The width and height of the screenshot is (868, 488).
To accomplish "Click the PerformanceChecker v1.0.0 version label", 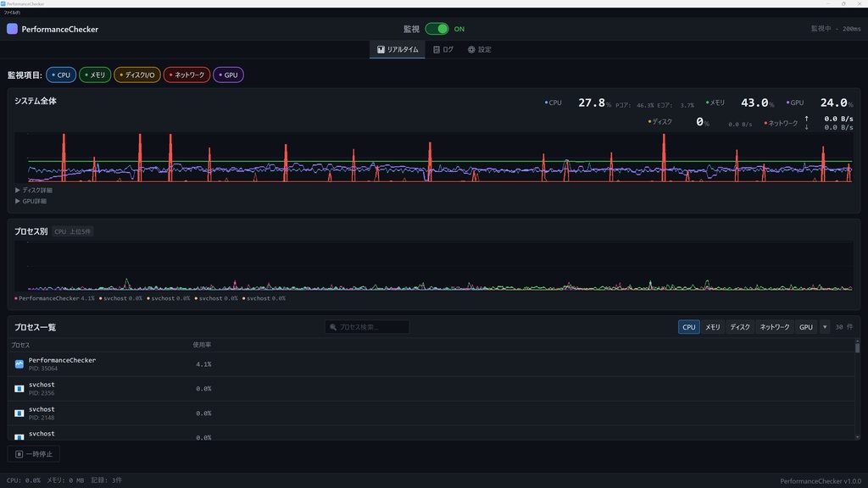I will (821, 481).
